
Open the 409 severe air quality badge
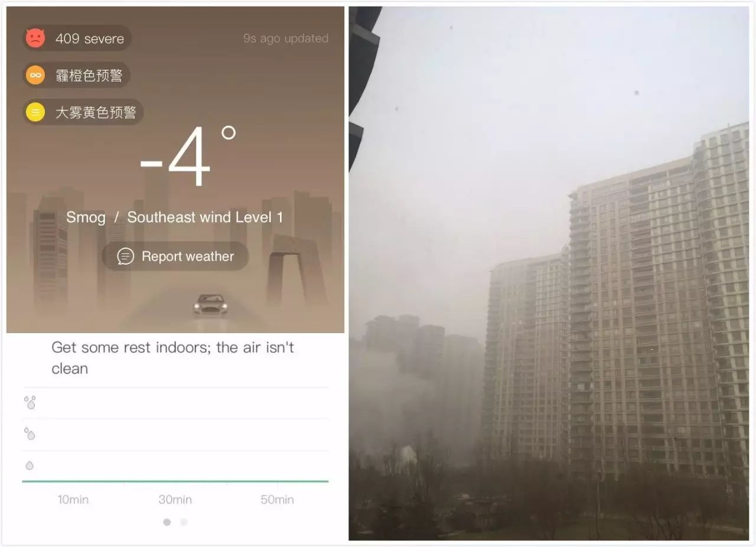77,38
